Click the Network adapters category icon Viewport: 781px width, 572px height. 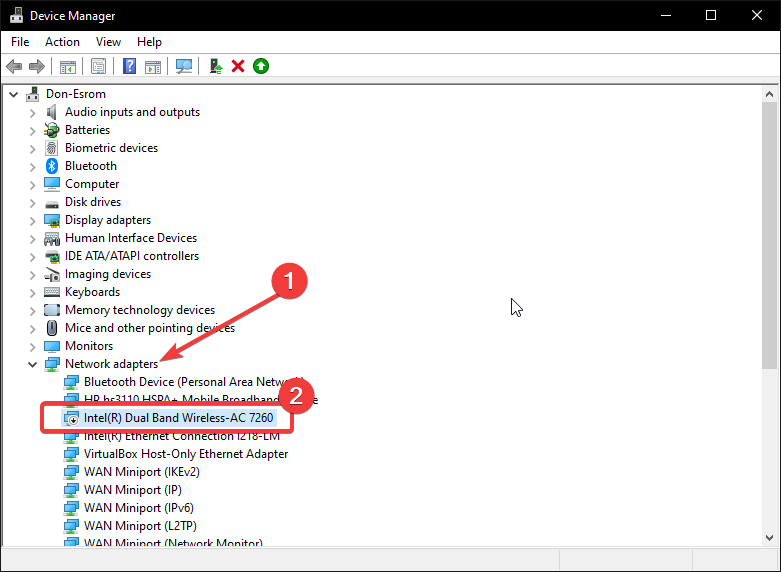coord(52,364)
